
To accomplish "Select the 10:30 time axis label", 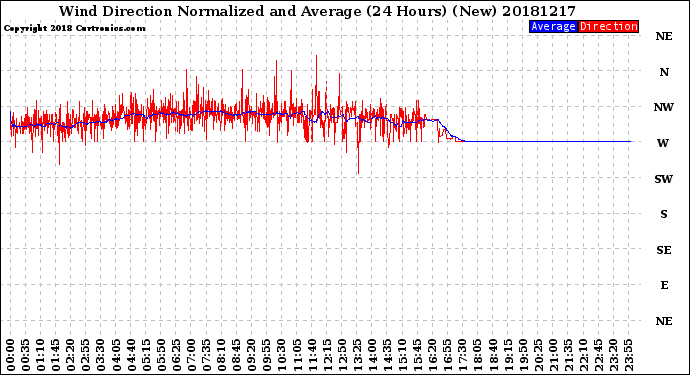I will coord(282,355).
